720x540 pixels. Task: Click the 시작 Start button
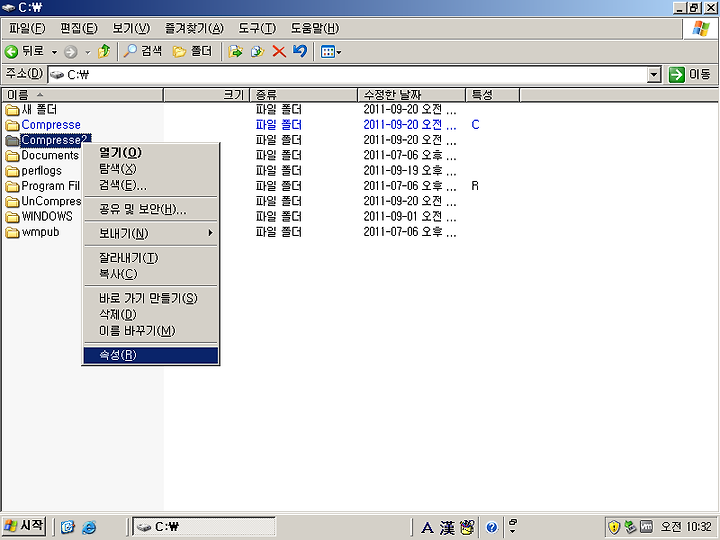click(x=24, y=525)
